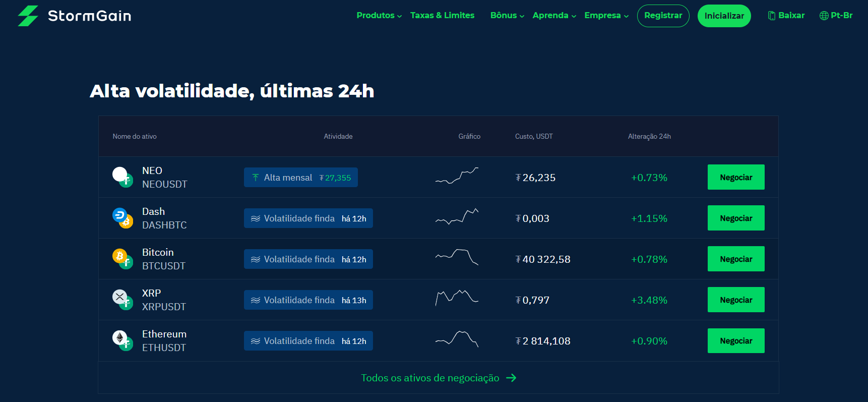Click the StormGain lightning bolt logo
Image resolution: width=868 pixels, height=402 pixels.
[x=28, y=16]
